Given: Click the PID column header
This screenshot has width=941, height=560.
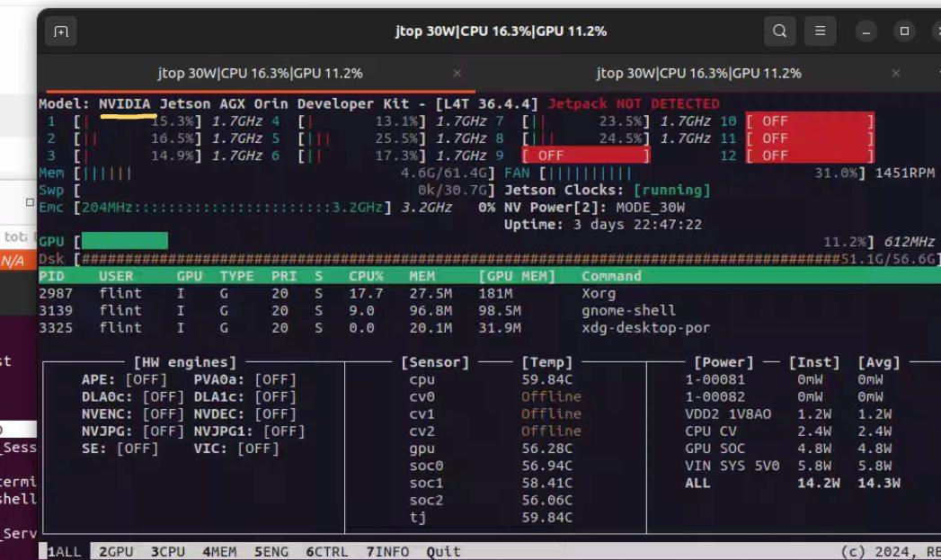Looking at the screenshot, I should point(51,276).
